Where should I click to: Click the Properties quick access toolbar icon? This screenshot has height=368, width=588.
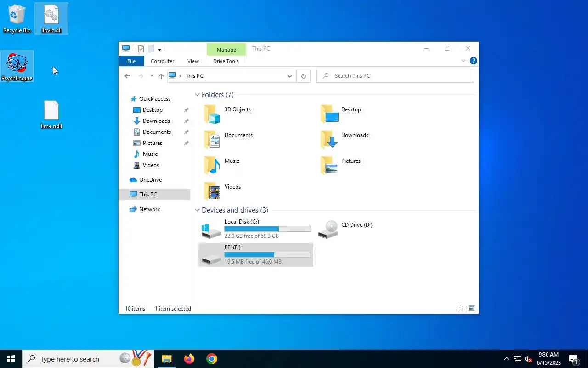coord(141,49)
